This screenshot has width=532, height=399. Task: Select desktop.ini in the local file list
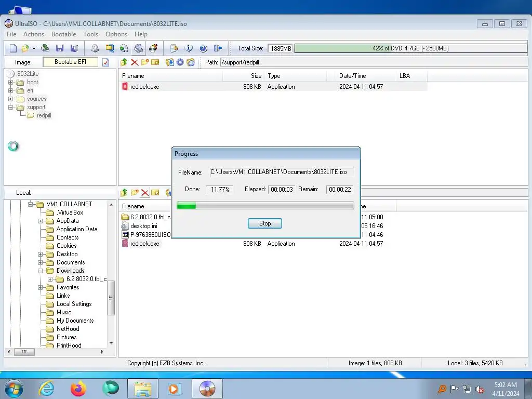point(144,226)
